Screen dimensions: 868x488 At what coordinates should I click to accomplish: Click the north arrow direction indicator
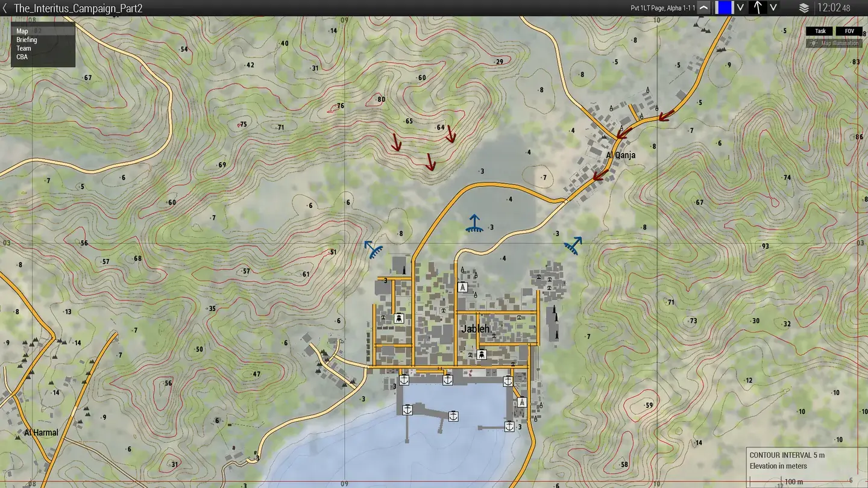756,7
